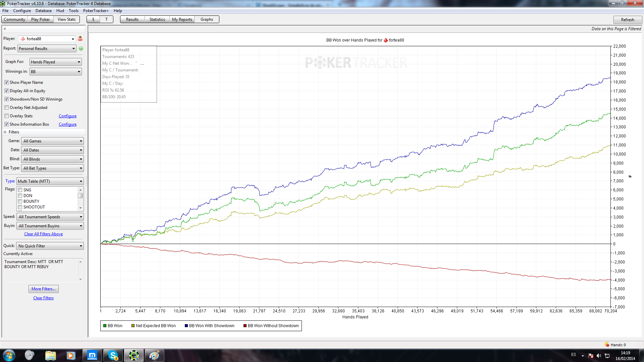The height and width of the screenshot is (362, 644).
Task: Click the blue BB Won With Showdown swatch
Action: 186,326
